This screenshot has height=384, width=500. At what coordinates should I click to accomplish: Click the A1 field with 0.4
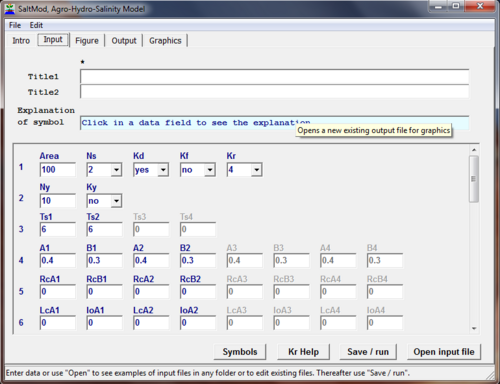(58, 260)
